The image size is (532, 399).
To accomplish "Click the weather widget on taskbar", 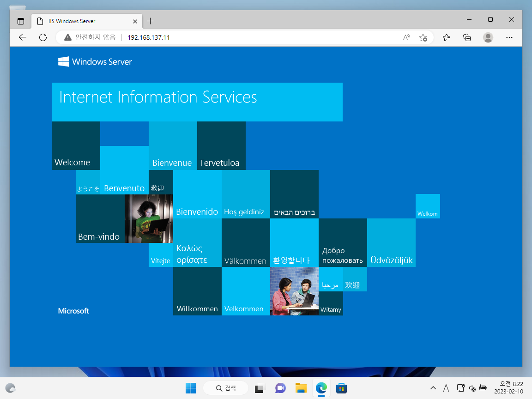I will click(11, 388).
